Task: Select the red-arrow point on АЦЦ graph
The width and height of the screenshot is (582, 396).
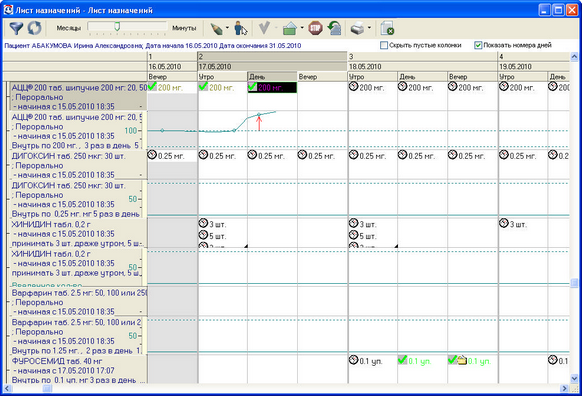Action: [259, 115]
